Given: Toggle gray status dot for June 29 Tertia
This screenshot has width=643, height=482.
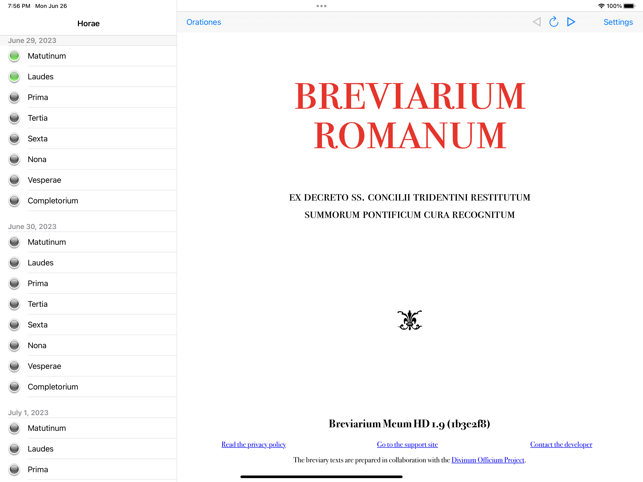Looking at the screenshot, I should pyautogui.click(x=14, y=118).
